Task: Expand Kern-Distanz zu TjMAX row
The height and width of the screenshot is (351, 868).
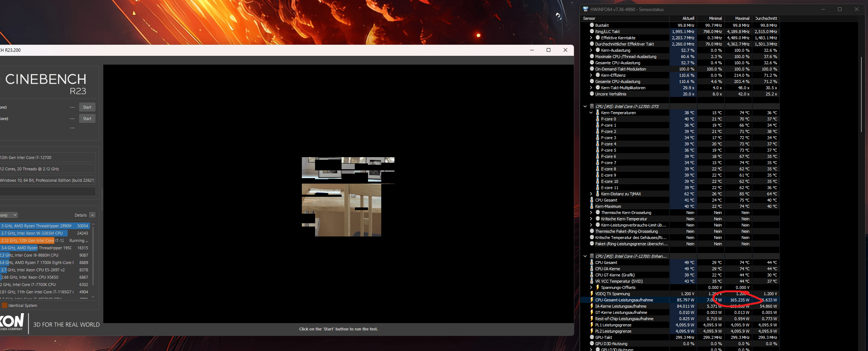Action: coord(591,193)
